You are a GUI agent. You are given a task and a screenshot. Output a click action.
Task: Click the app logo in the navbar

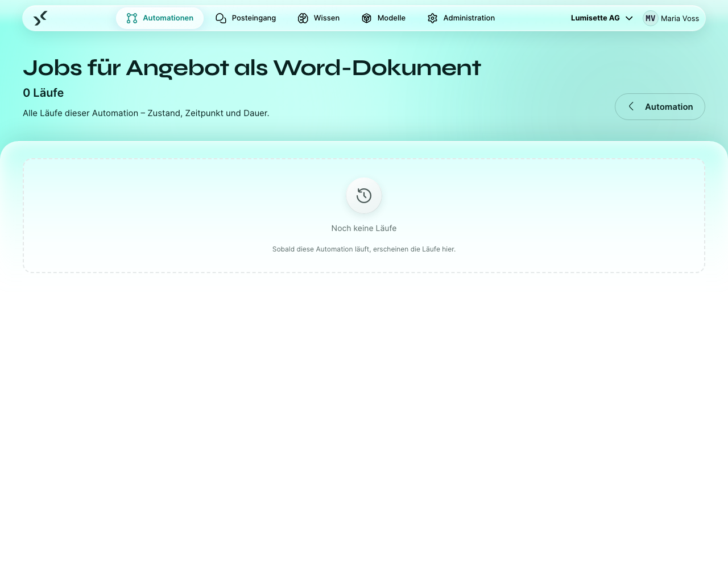tap(40, 18)
